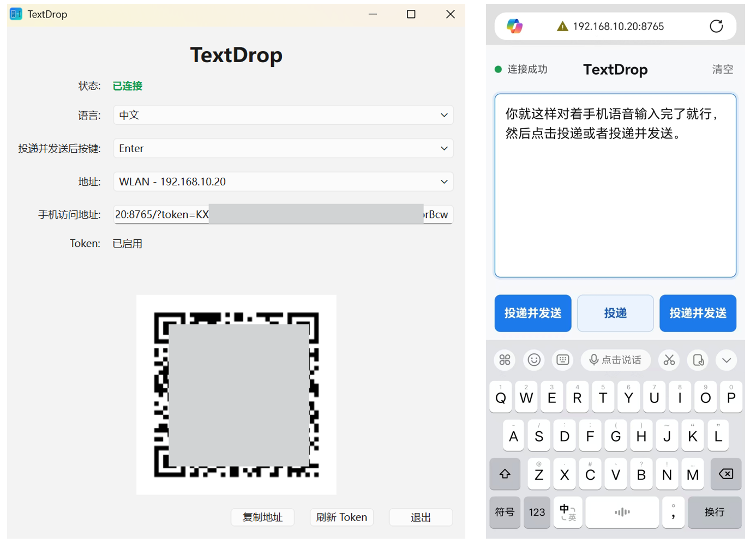The height and width of the screenshot is (543, 756).
Task: Tap the F key on phone keyboard
Action: pos(590,436)
